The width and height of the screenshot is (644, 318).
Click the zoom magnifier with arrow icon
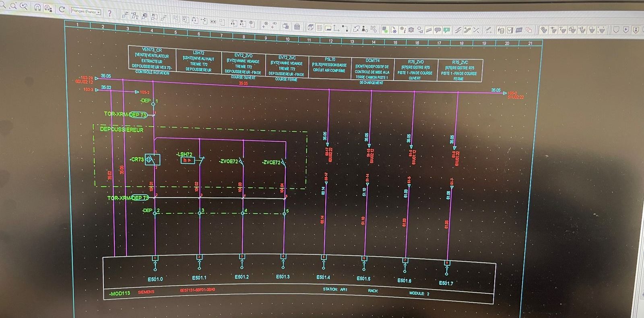click(13, 6)
